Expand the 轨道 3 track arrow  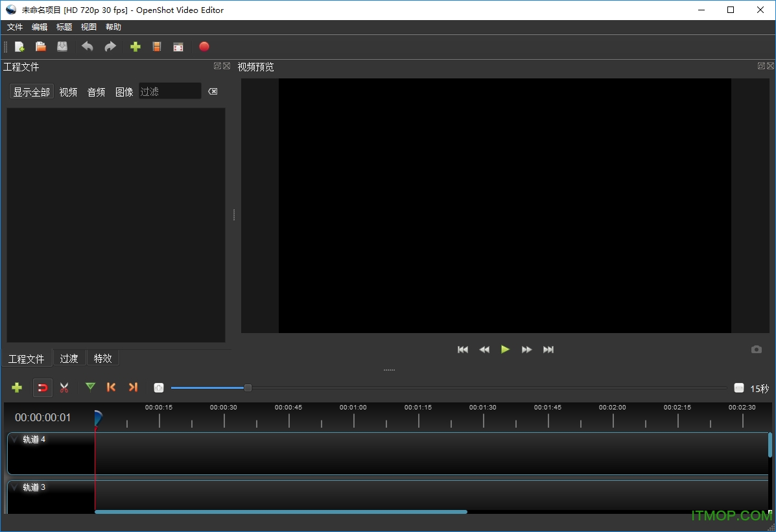[x=15, y=487]
